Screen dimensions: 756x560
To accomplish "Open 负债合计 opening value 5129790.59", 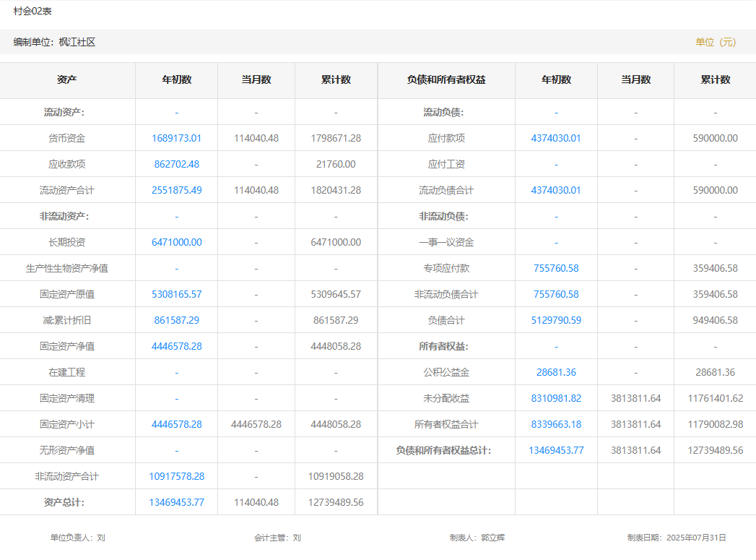I will coord(556,320).
